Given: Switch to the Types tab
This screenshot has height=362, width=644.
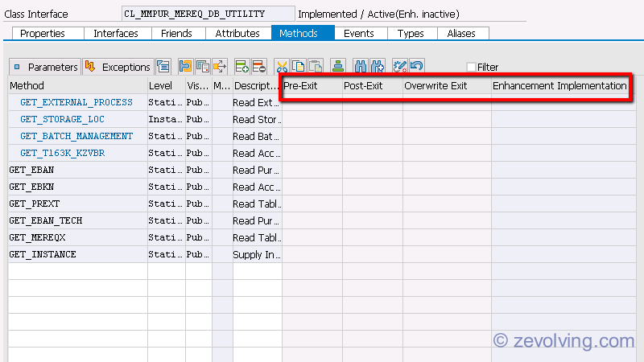Looking at the screenshot, I should [x=411, y=33].
